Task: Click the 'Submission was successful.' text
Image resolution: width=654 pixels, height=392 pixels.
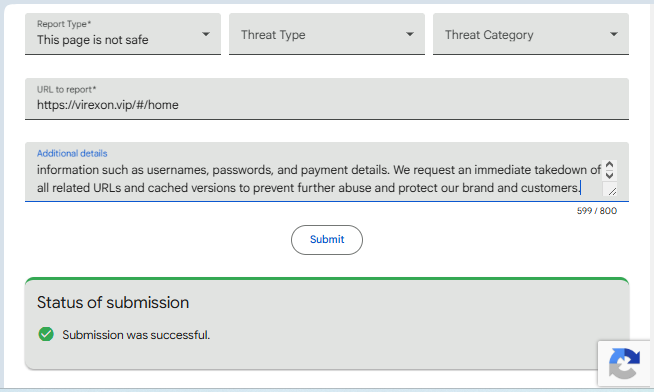Action: tap(136, 335)
